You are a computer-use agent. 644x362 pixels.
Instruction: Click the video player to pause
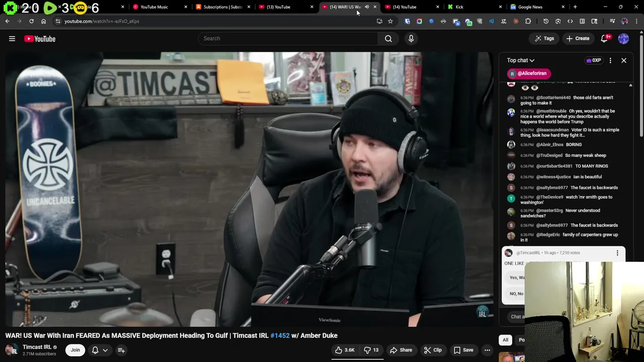pos(249,189)
